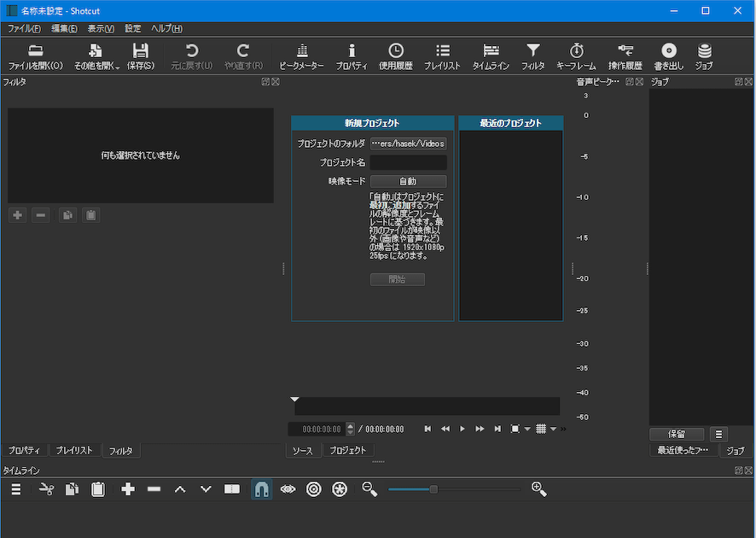This screenshot has height=538, width=756.
Task: Click the timecode spinner arrows
Action: coord(351,429)
